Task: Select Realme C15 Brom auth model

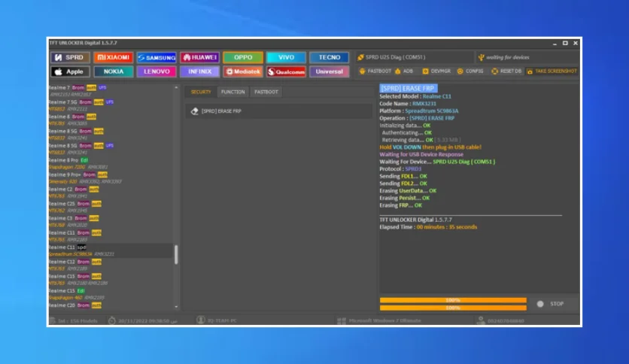Action: [x=111, y=280]
